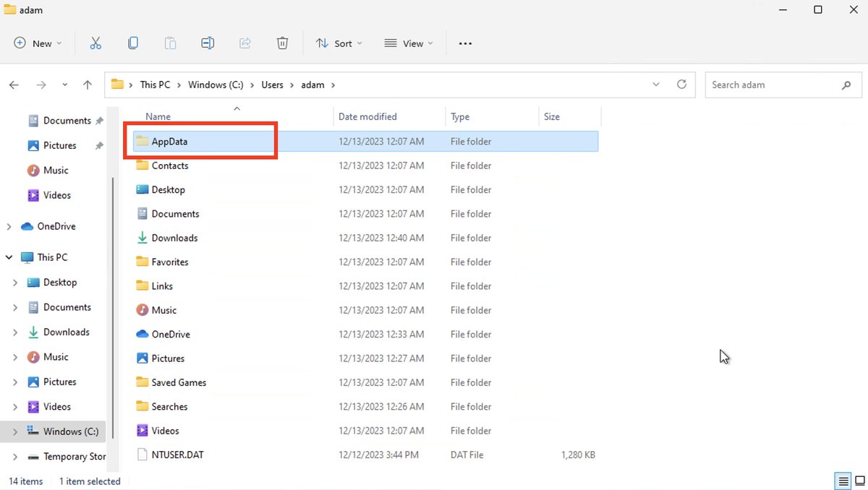Viewport: 868px width, 490px height.
Task: Click the 12/13/2023 12:40 AM date cell
Action: [x=381, y=238]
